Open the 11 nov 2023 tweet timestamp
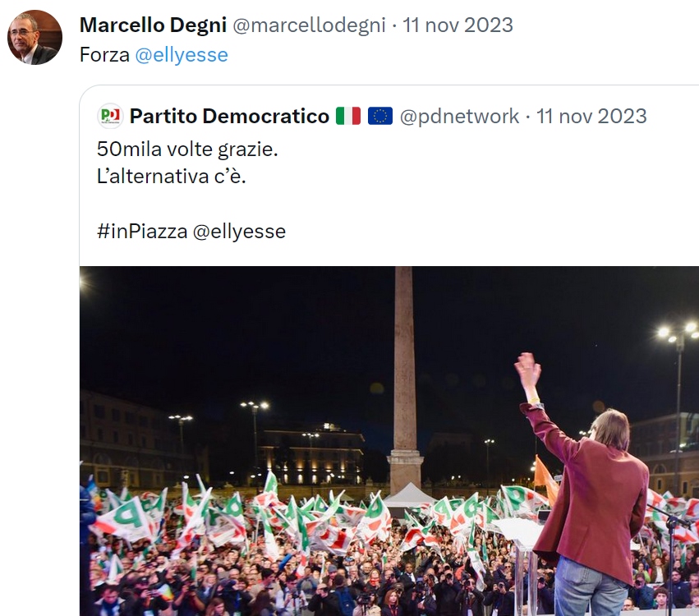 pos(458,25)
